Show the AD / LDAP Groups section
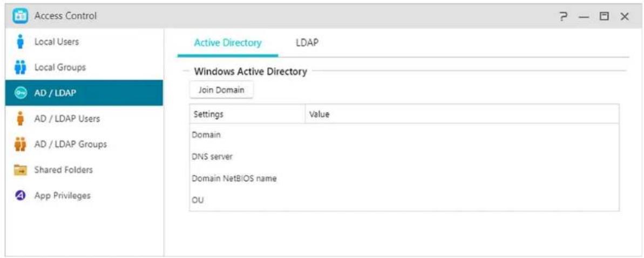Image resolution: width=644 pixels, height=258 pixels. tap(84, 144)
